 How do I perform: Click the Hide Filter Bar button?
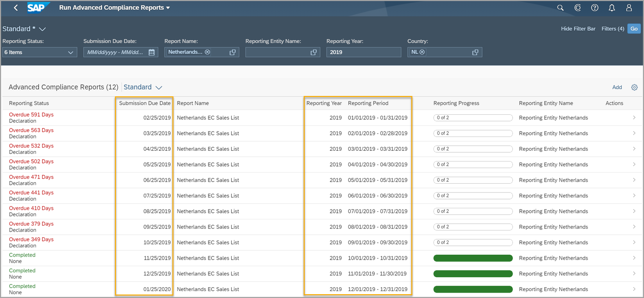578,29
